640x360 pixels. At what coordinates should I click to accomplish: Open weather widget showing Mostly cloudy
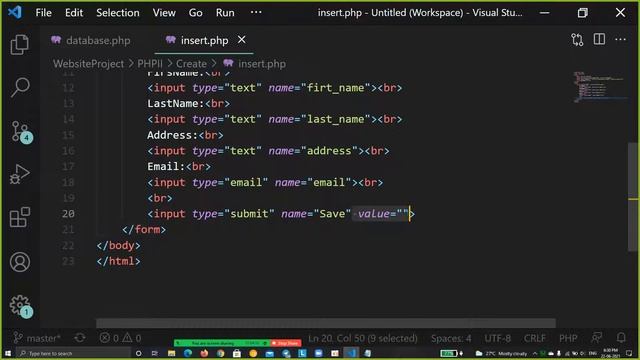pos(501,353)
